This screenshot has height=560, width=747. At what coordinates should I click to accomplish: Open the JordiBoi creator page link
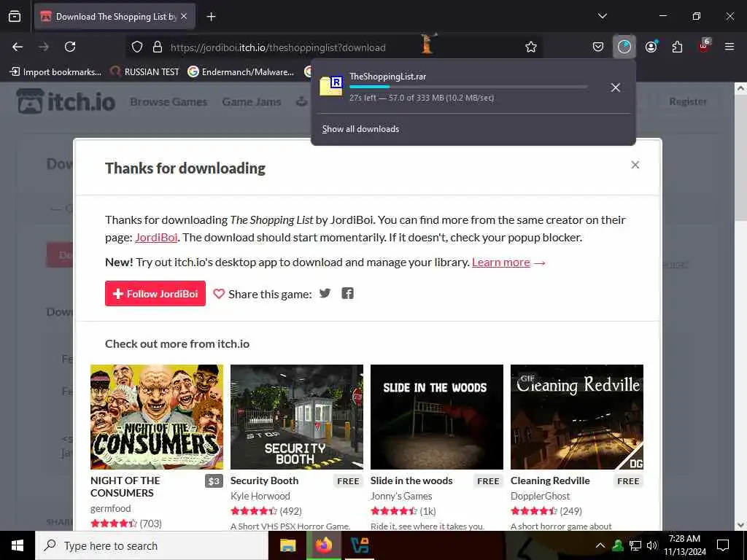[156, 237]
